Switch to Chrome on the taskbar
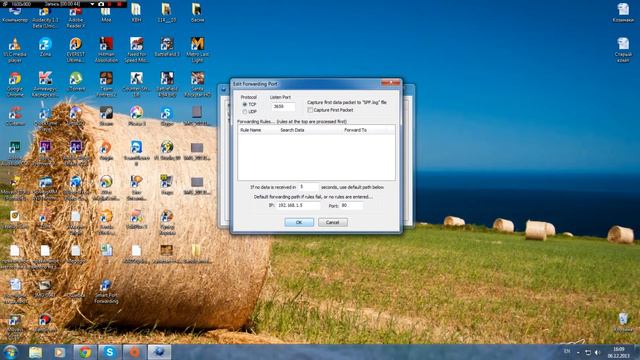 tap(85, 352)
